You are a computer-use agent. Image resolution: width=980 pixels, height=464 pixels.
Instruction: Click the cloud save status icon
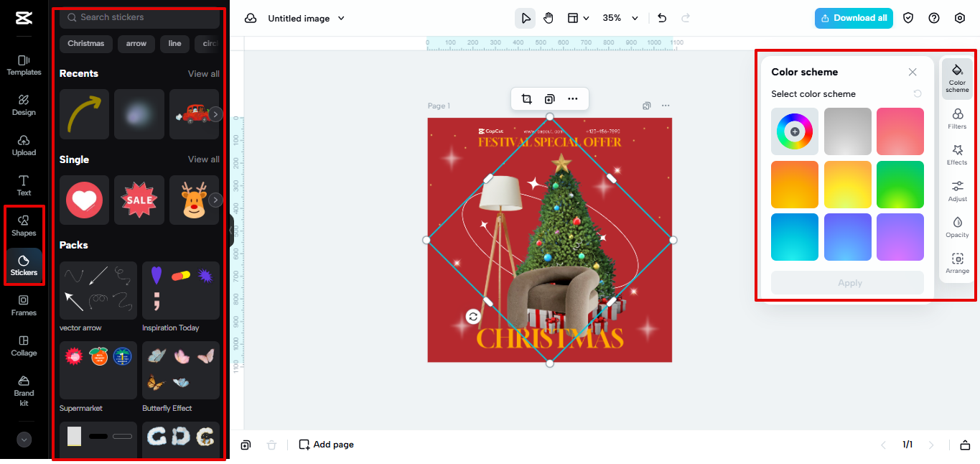click(251, 19)
